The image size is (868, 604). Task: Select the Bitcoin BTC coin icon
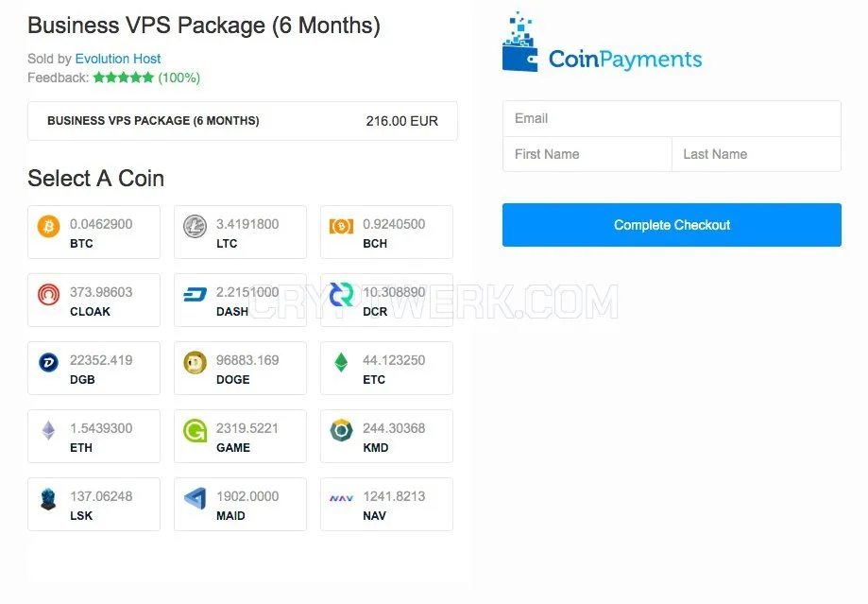[49, 226]
